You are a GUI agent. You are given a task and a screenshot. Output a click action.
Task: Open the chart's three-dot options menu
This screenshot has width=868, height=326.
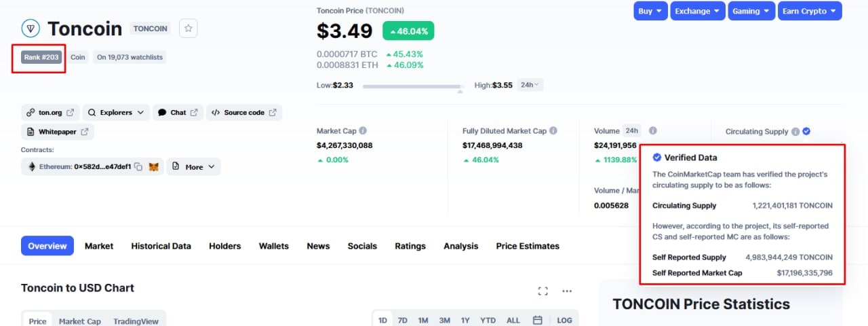(x=567, y=291)
